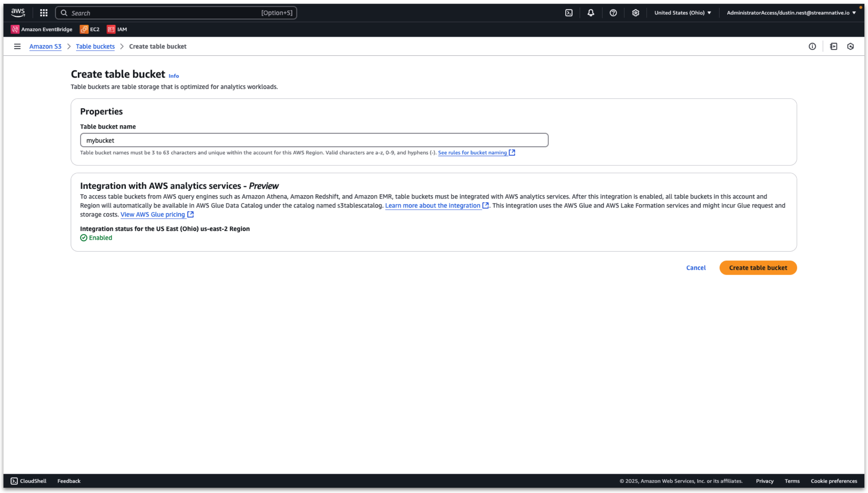The height and width of the screenshot is (493, 868).
Task: Click the Create table bucket button
Action: tap(758, 268)
